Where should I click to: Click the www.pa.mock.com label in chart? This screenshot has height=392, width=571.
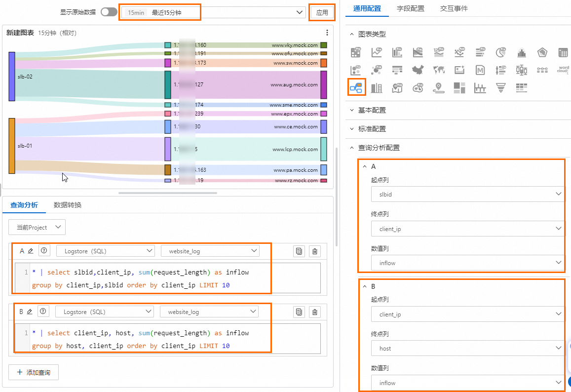pyautogui.click(x=295, y=170)
